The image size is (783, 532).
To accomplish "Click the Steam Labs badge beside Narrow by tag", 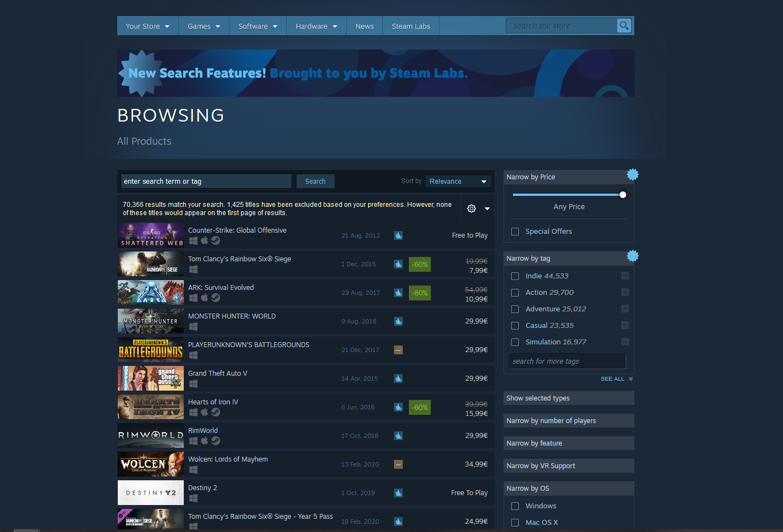I will (x=633, y=256).
